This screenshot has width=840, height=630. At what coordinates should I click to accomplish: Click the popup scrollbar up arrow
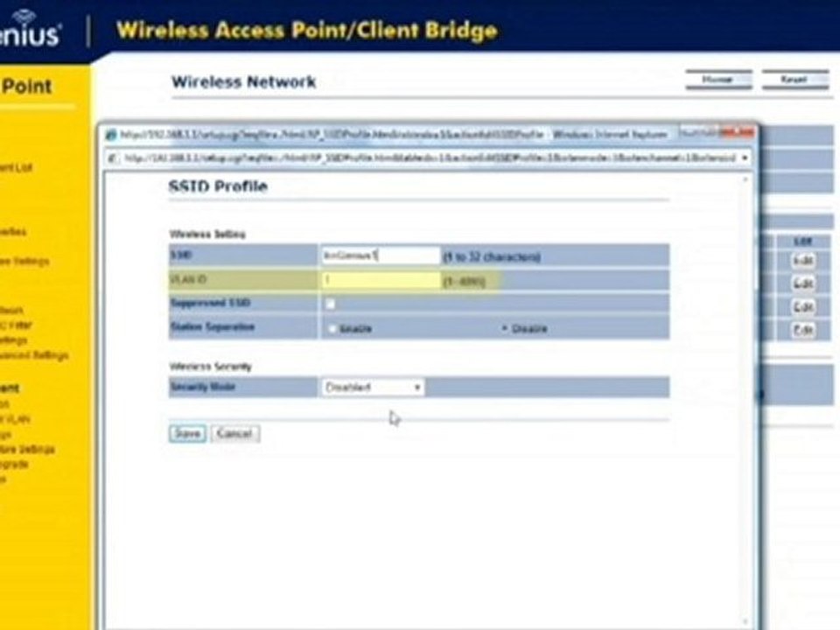click(x=745, y=180)
